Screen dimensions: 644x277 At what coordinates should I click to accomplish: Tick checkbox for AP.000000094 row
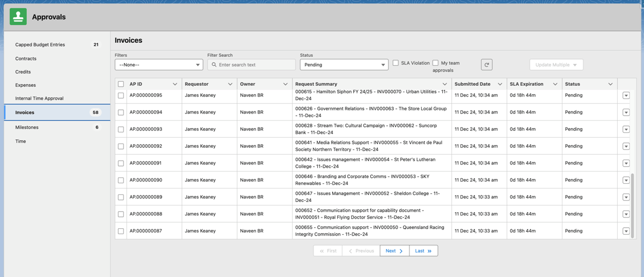(121, 113)
